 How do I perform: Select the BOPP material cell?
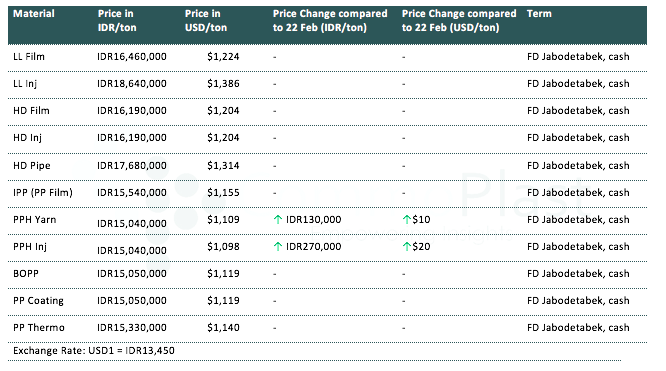tap(26, 274)
